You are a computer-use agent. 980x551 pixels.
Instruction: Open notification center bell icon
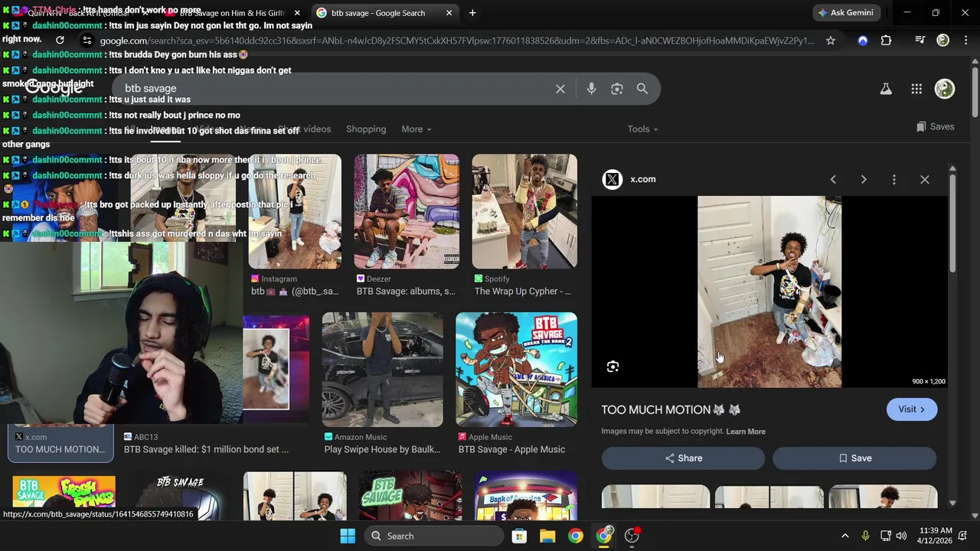click(x=965, y=536)
